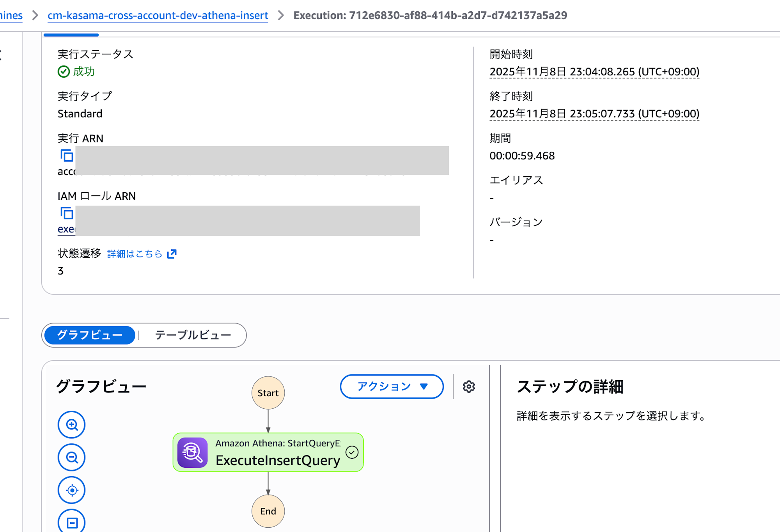The image size is (780, 532).
Task: Copy the IAM ロール ARN
Action: point(67,214)
